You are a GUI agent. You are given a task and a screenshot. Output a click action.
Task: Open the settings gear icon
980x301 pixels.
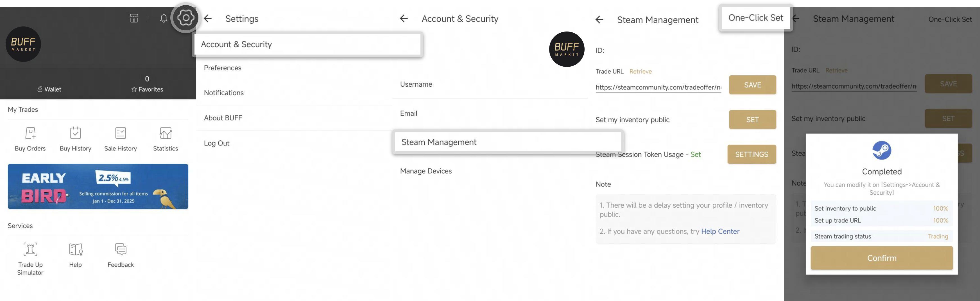pos(186,18)
